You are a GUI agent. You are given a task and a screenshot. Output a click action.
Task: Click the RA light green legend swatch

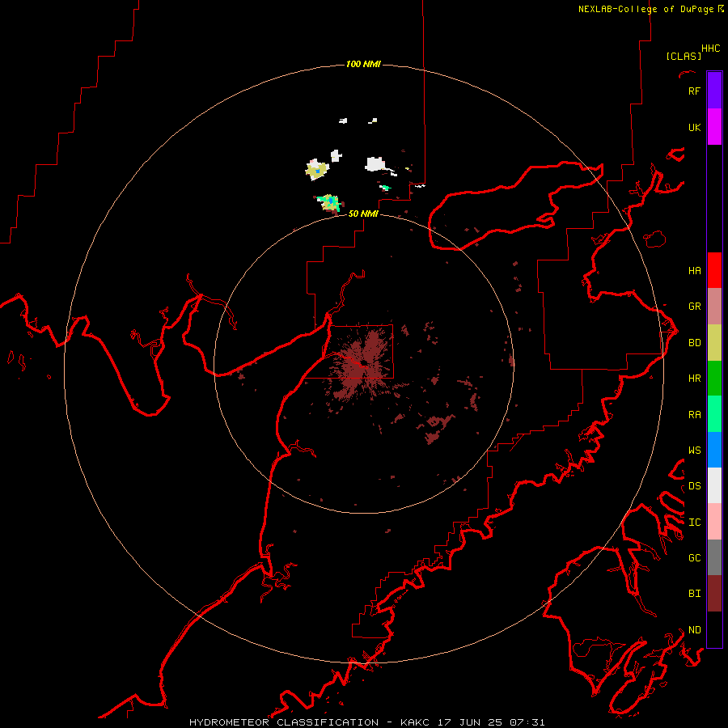714,414
